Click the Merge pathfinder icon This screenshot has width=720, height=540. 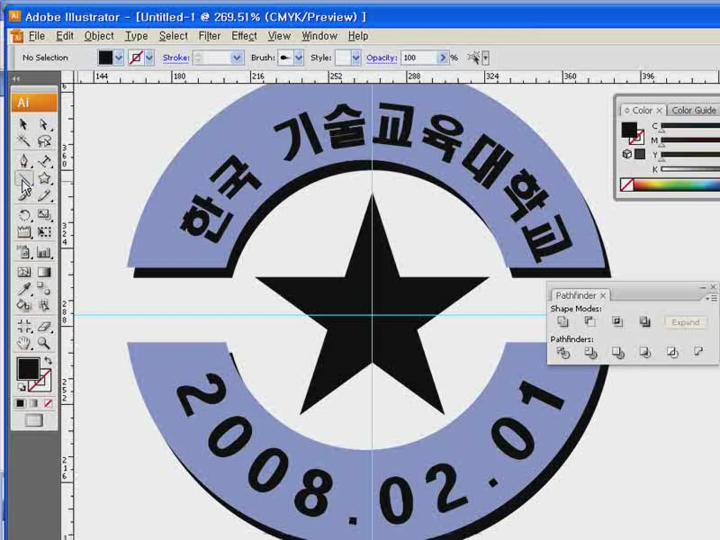618,353
